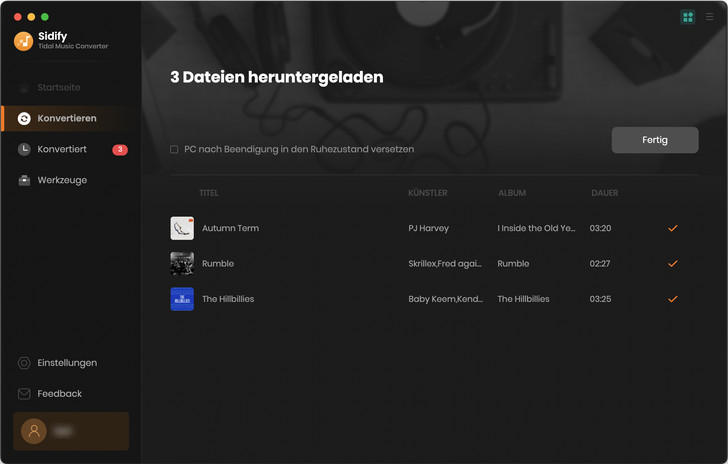
Task: Enable PC nach Beendigung Ruhezustand checkbox
Action: tap(174, 149)
